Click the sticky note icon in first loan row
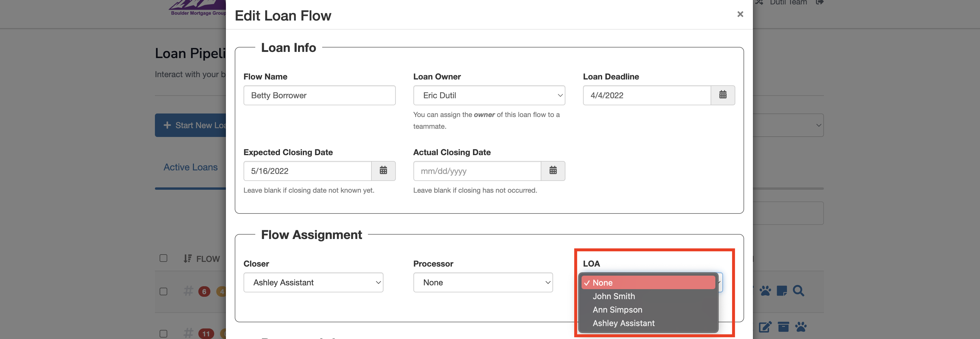The width and height of the screenshot is (980, 339). [781, 291]
